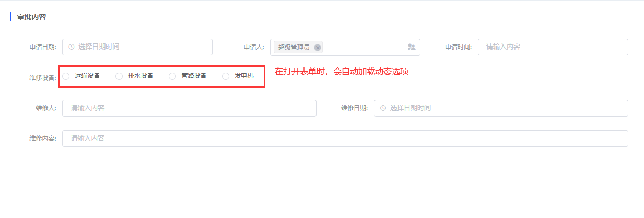Image resolution: width=644 pixels, height=218 pixels.
Task: Click the 申请人 field label
Action: pyautogui.click(x=254, y=47)
